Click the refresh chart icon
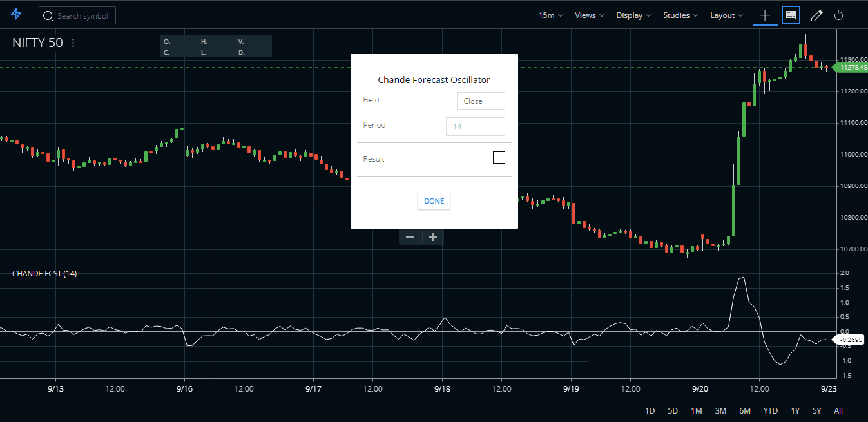This screenshot has width=868, height=422. [839, 15]
